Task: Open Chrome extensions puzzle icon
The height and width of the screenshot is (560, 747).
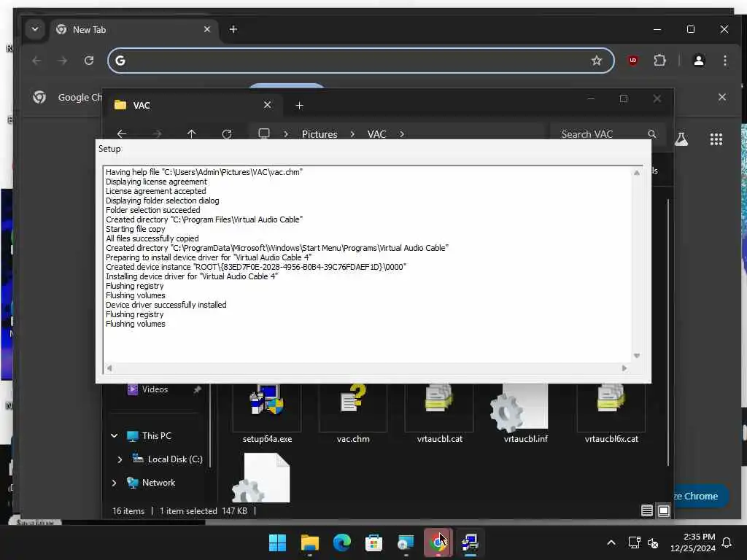Action: pyautogui.click(x=659, y=61)
